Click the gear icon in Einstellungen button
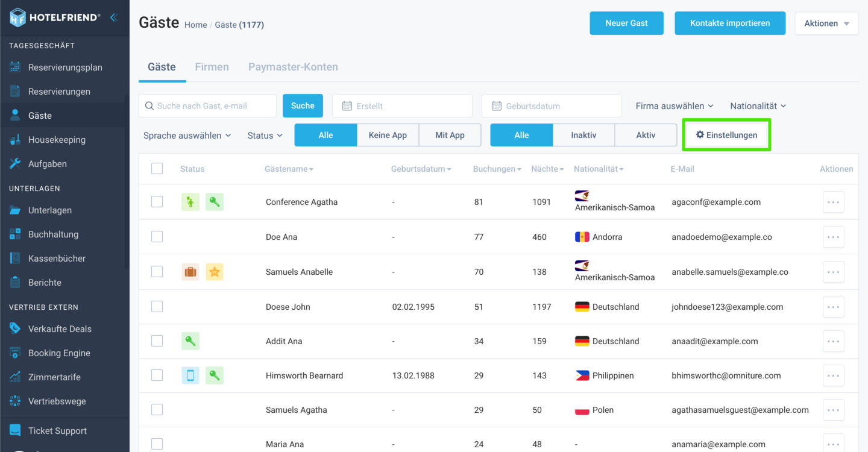 700,134
